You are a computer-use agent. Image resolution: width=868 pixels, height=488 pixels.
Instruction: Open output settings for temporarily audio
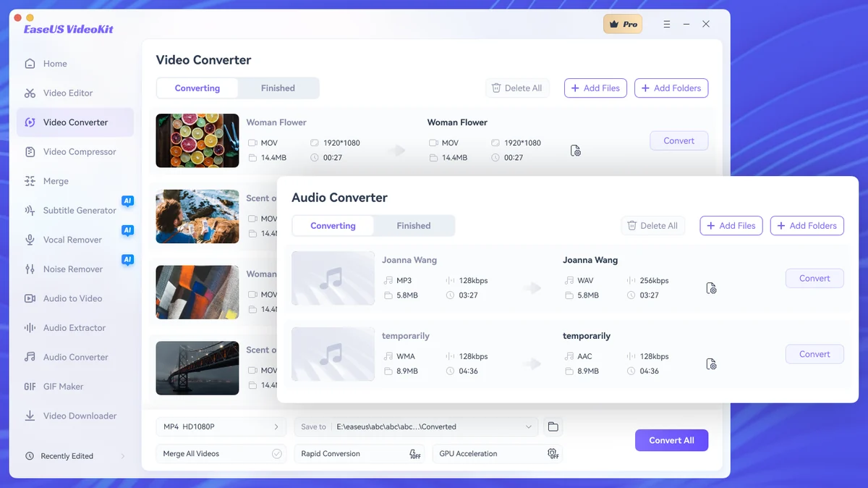712,364
